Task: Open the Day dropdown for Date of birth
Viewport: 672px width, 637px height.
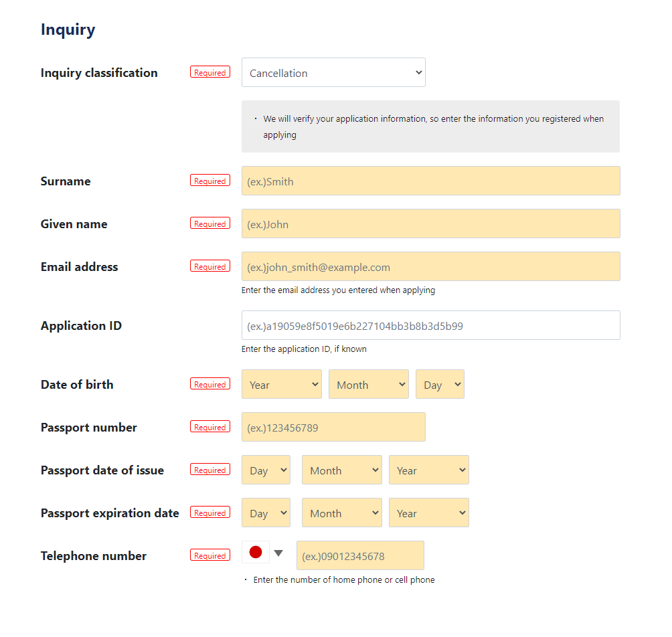Action: point(440,384)
